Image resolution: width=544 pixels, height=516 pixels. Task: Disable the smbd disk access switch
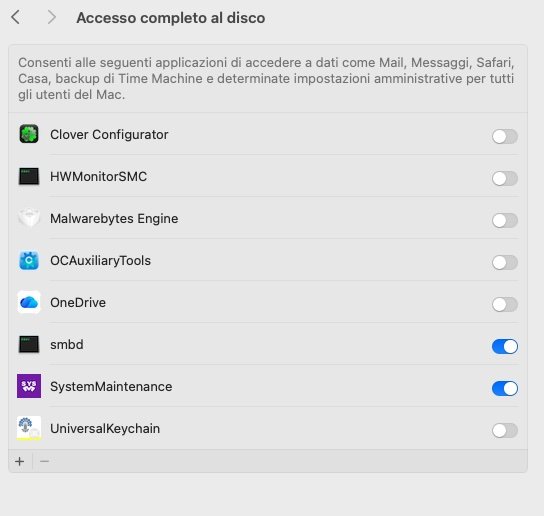(x=505, y=346)
